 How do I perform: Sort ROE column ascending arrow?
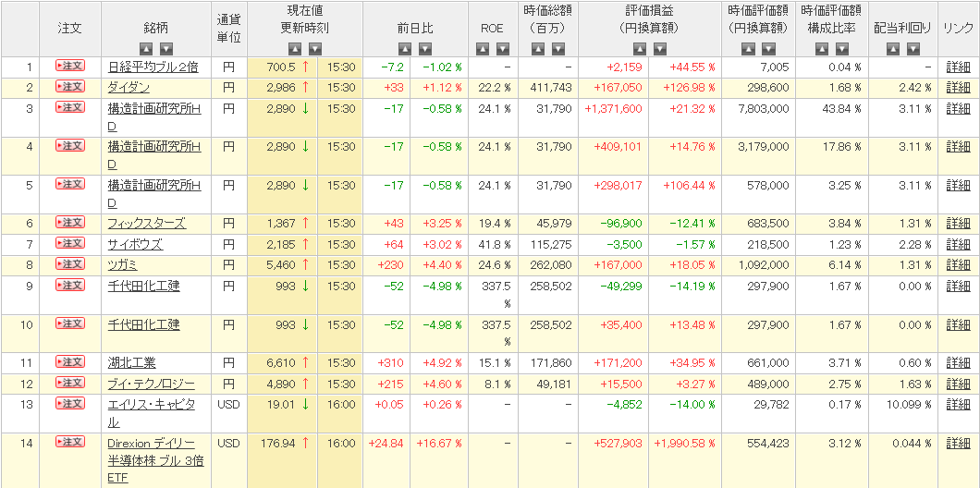click(x=483, y=48)
